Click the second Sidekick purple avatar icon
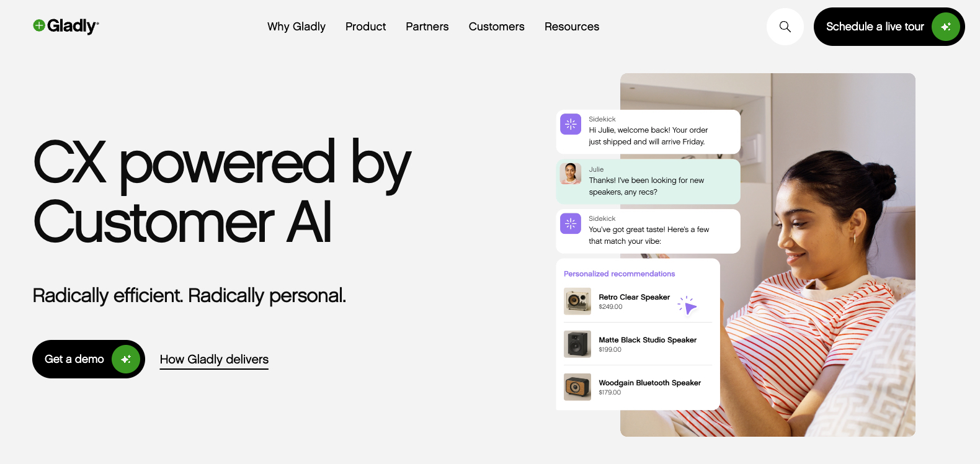The width and height of the screenshot is (980, 464). [571, 223]
